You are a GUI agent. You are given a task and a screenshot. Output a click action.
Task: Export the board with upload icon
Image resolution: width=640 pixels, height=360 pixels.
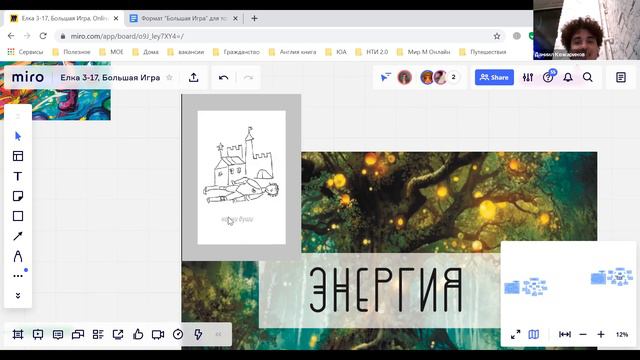tap(193, 77)
